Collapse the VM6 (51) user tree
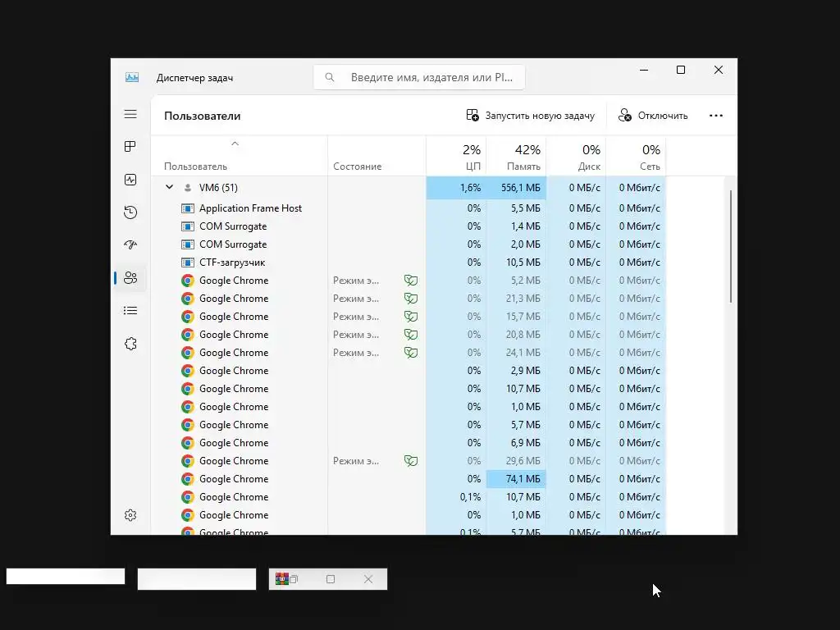The width and height of the screenshot is (840, 630). pos(169,187)
